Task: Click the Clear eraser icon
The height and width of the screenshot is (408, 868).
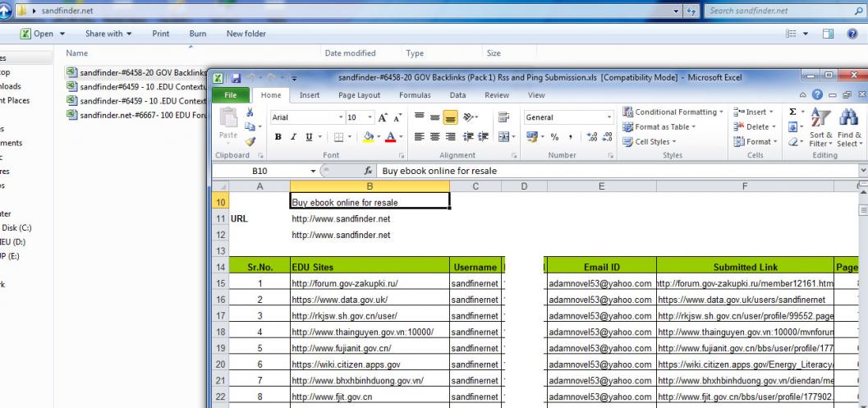Action: (x=792, y=142)
